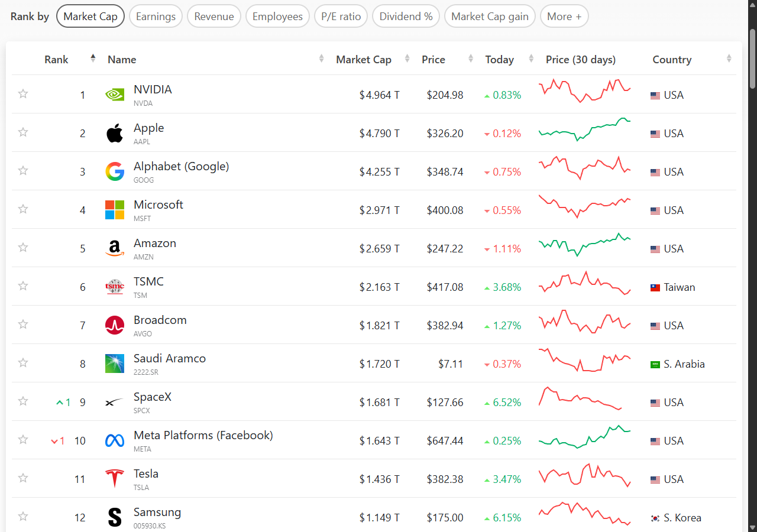Click TSMC's price $417.08

tap(445, 287)
